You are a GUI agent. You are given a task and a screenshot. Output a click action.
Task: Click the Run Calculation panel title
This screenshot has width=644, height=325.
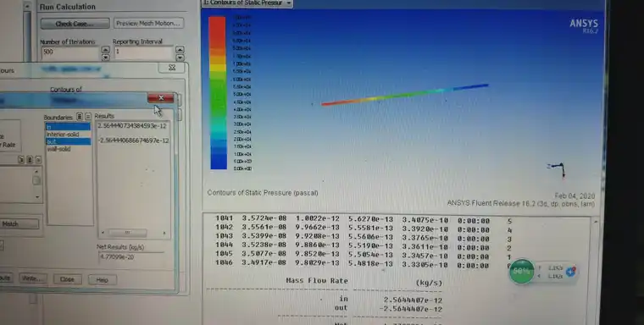pyautogui.click(x=67, y=7)
